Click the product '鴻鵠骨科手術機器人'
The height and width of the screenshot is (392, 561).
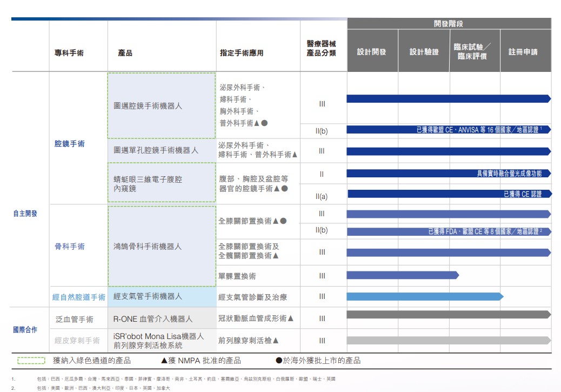tap(148, 247)
